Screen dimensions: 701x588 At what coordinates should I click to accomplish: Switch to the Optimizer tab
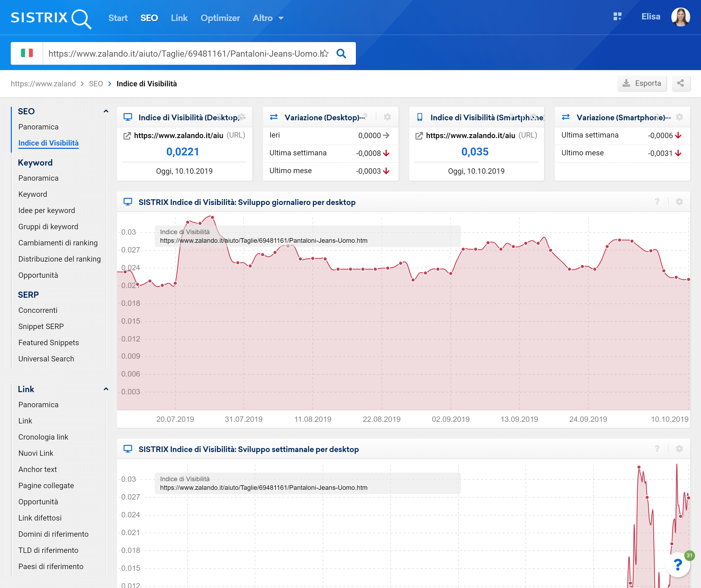(x=220, y=18)
